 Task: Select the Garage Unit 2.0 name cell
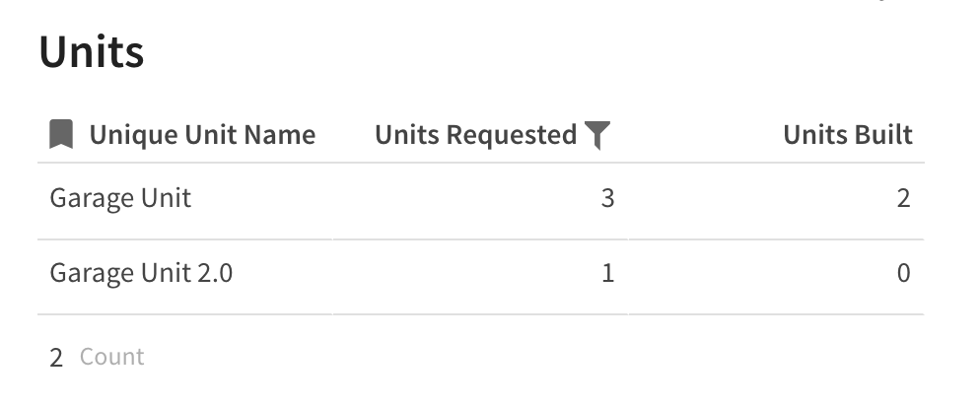coord(185,277)
